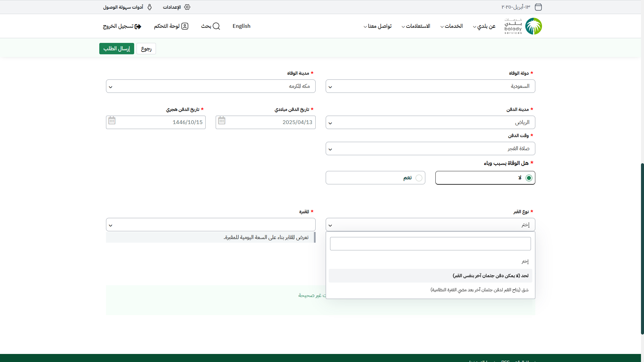
Task: Open burial time dropdown showing صلاة الفجر
Action: pos(430,148)
